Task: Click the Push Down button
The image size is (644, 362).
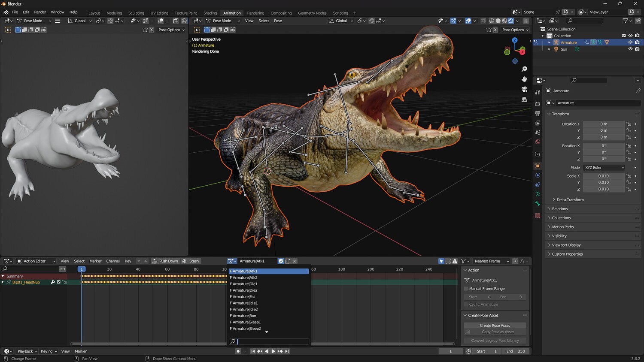Action: 165,261
